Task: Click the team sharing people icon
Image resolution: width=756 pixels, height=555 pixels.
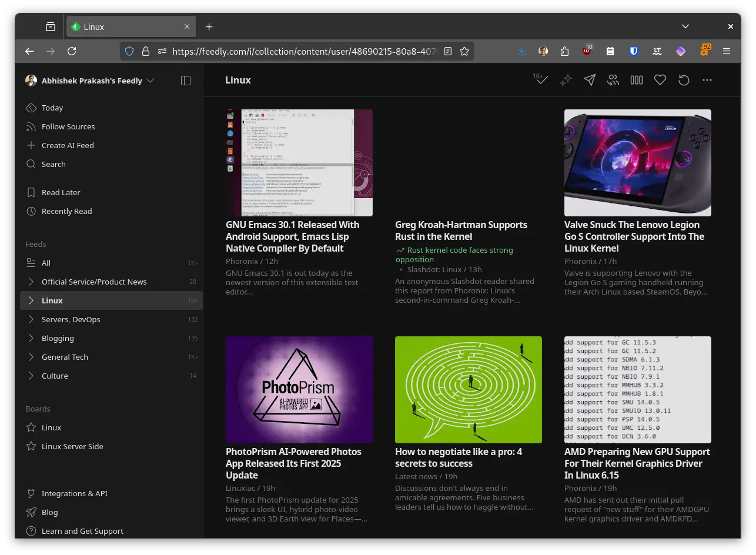Action: (613, 80)
